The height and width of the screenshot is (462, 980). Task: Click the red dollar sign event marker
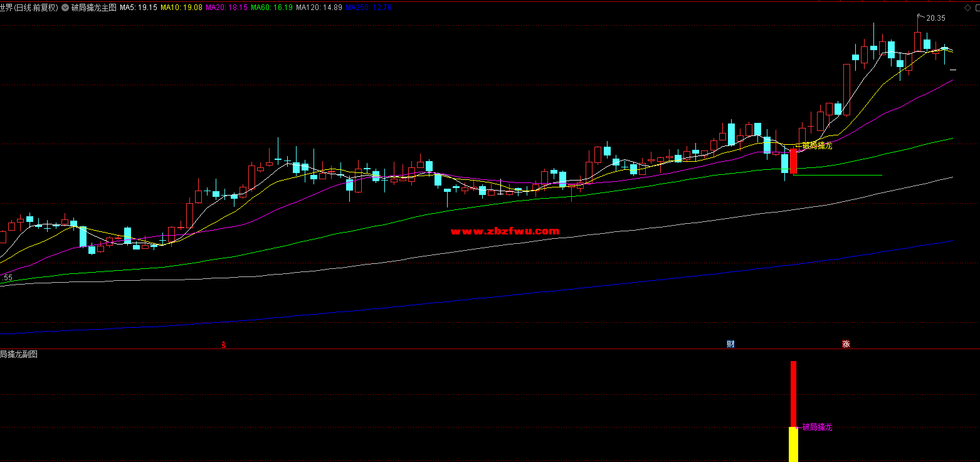tap(224, 344)
